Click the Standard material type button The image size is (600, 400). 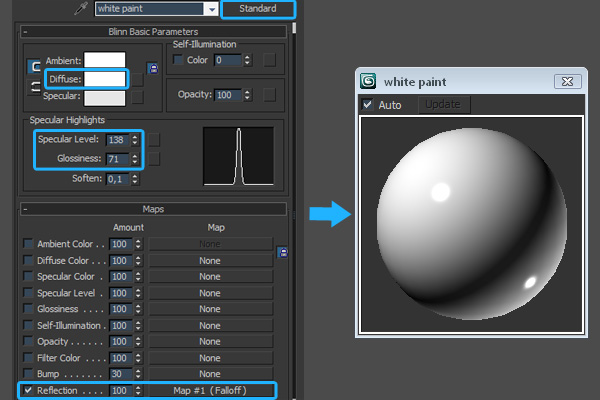click(258, 9)
